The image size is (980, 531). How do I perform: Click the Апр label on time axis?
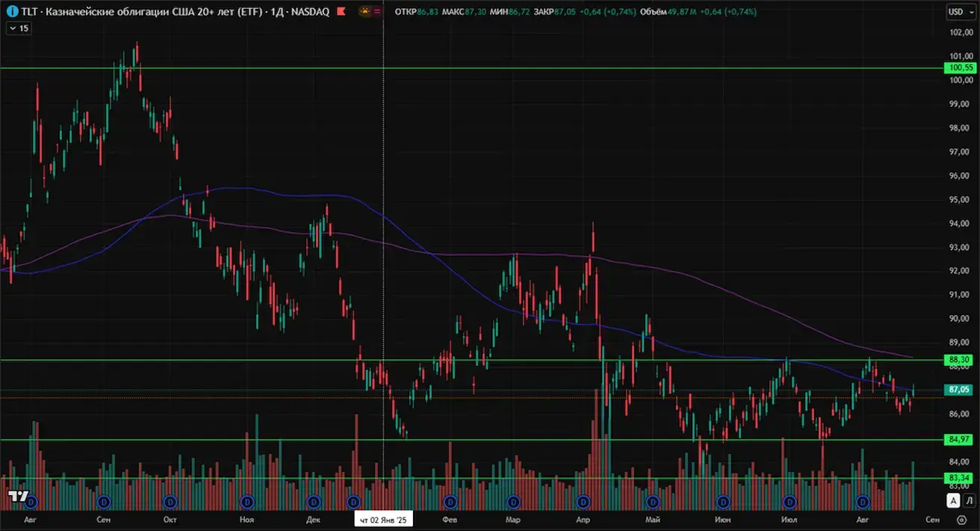583,519
